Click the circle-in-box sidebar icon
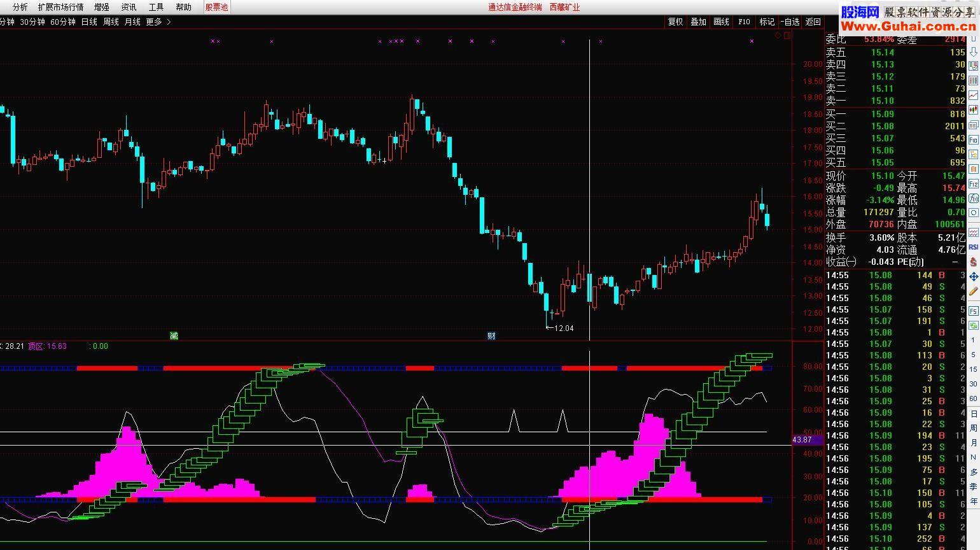Viewport: 980px width, 550px height. click(974, 213)
